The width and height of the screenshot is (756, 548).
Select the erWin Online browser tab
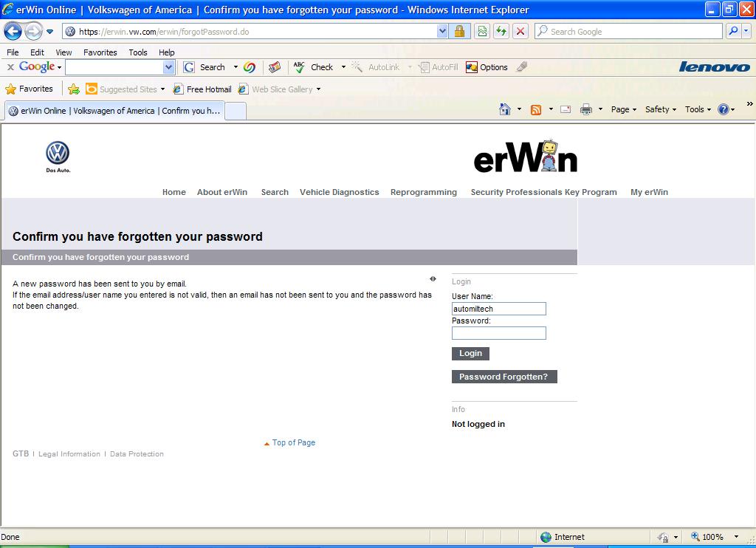click(114, 111)
